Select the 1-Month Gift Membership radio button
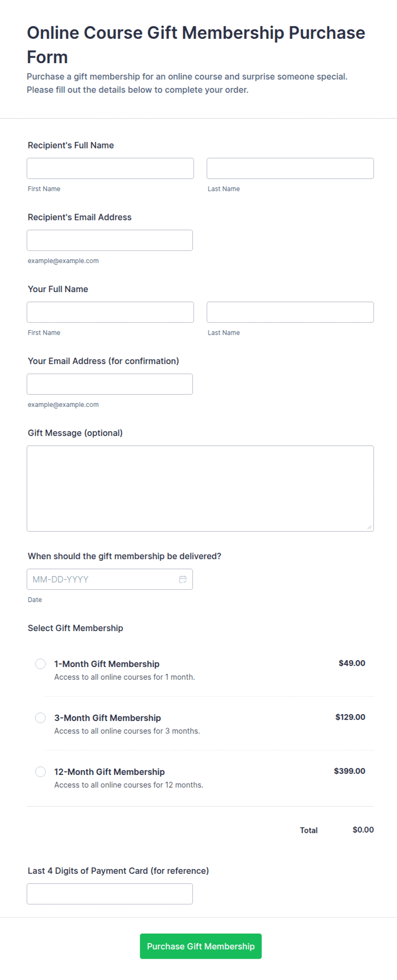 41,664
